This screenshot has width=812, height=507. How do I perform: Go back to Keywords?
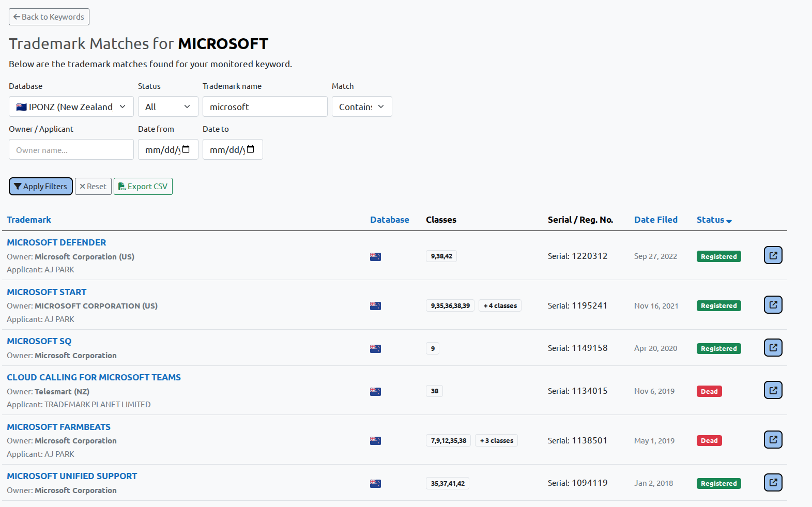49,17
